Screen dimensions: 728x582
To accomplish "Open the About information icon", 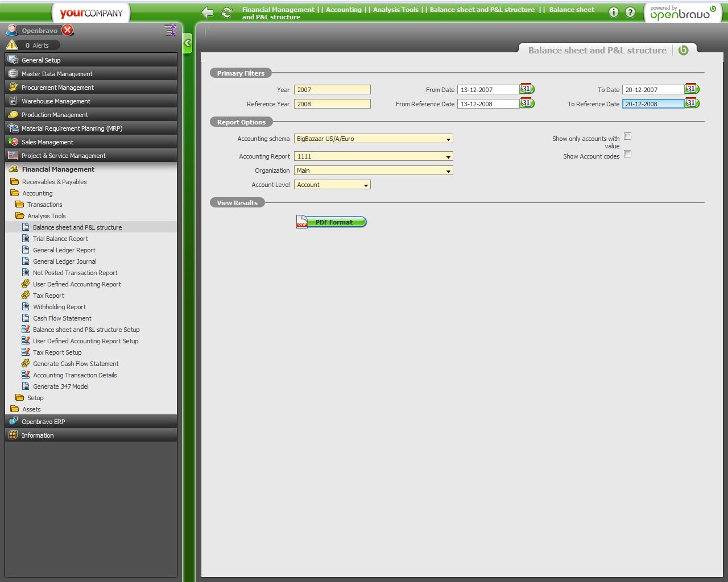I will pyautogui.click(x=614, y=13).
